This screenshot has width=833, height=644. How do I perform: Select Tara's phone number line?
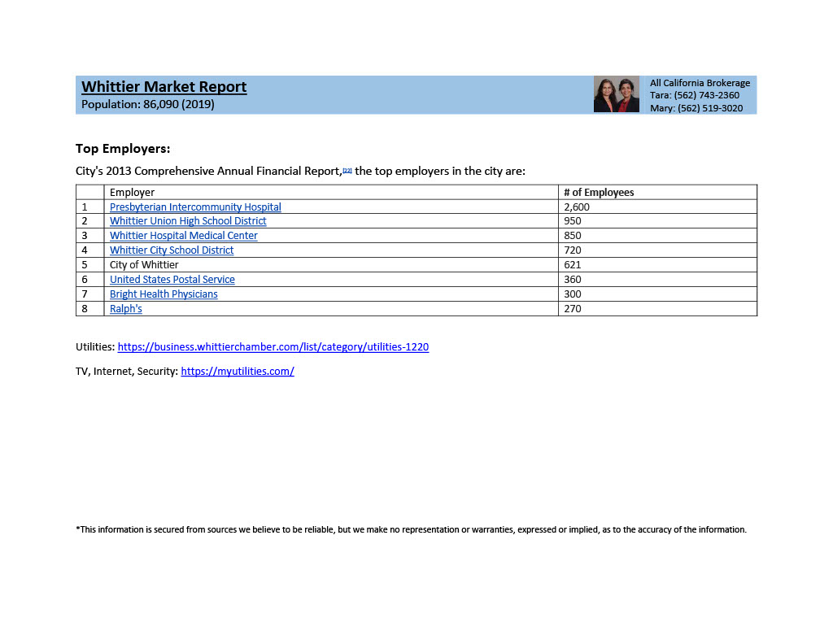coord(695,96)
